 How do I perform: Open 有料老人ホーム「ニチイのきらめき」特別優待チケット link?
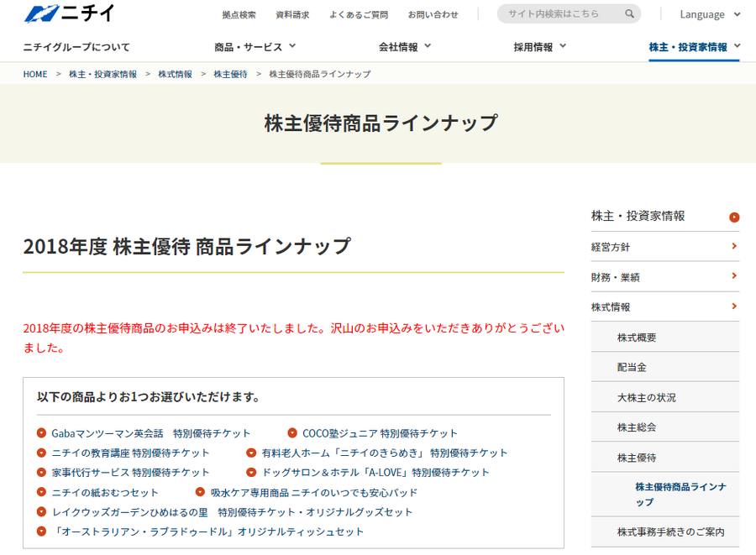385,453
